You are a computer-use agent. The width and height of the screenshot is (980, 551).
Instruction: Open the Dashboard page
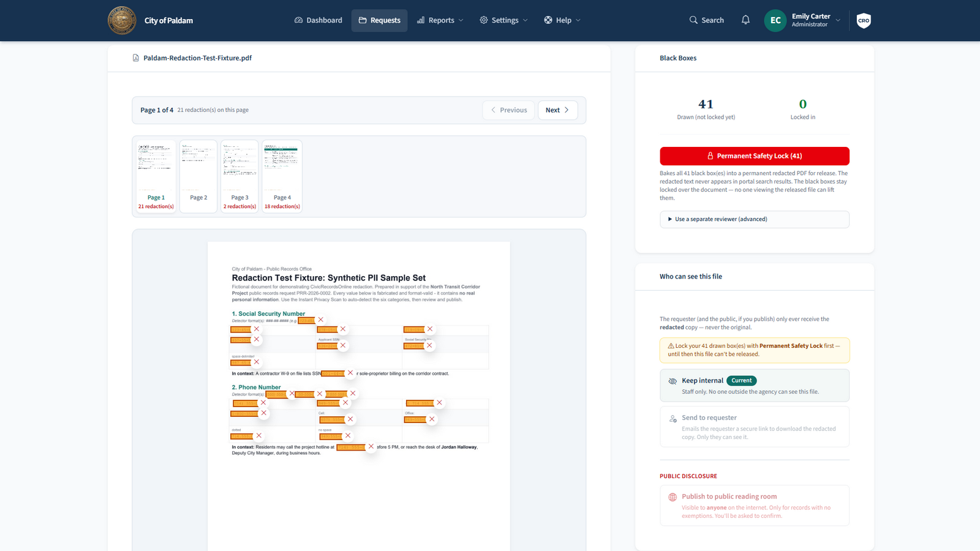(318, 20)
